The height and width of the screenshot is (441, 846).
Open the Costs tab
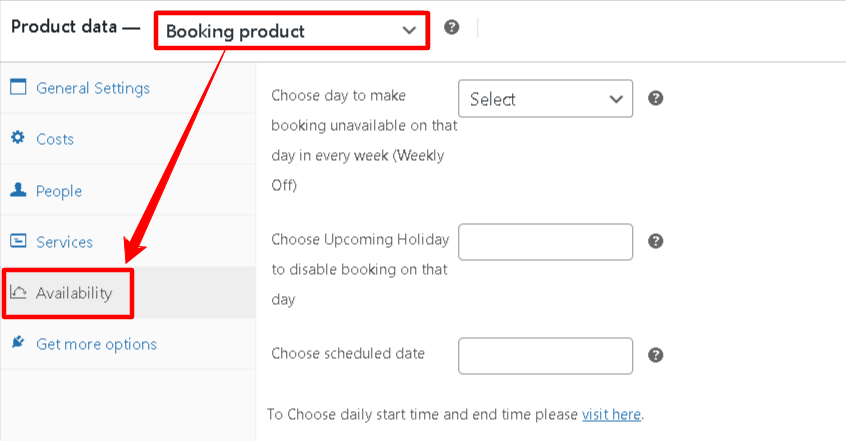coord(55,139)
